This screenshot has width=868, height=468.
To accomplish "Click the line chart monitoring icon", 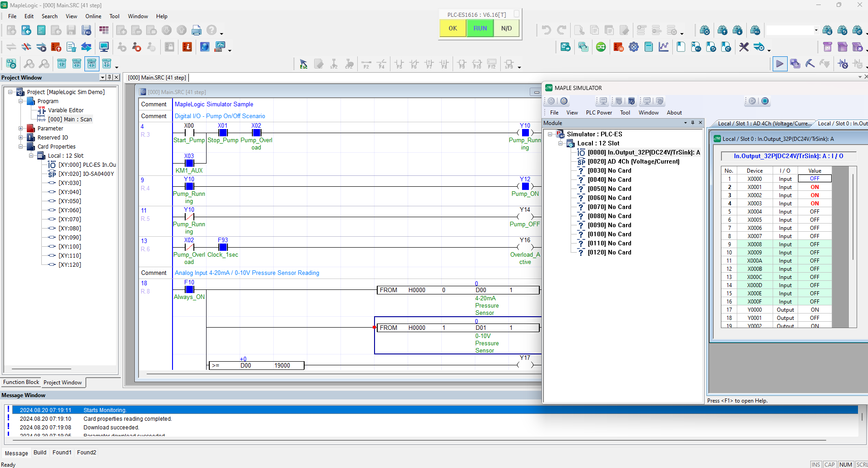I will click(663, 47).
